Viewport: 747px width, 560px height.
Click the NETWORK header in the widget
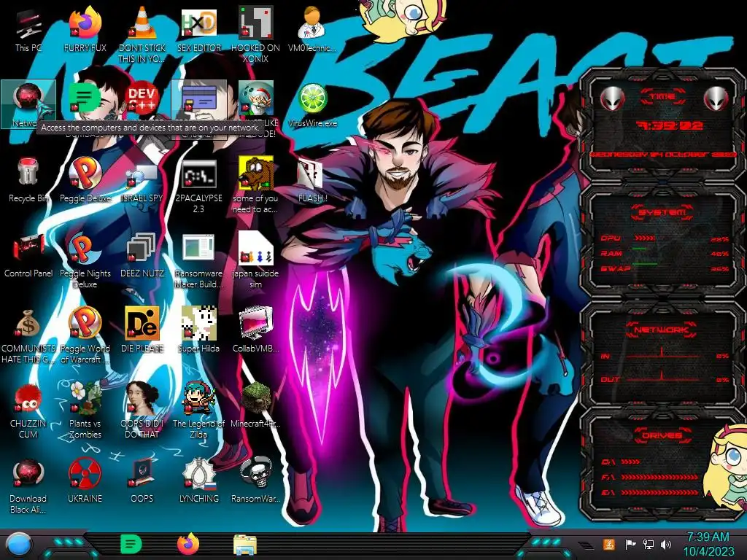coord(661,329)
